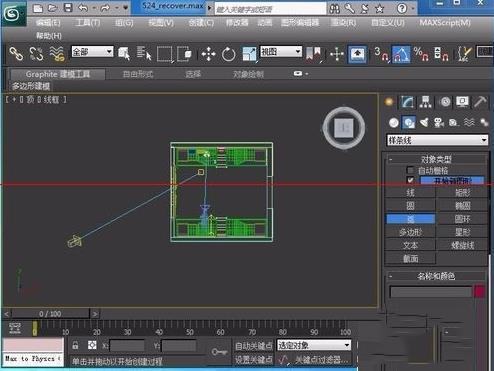
Task: Click the Open File folder icon
Action: pyautogui.click(x=52, y=8)
